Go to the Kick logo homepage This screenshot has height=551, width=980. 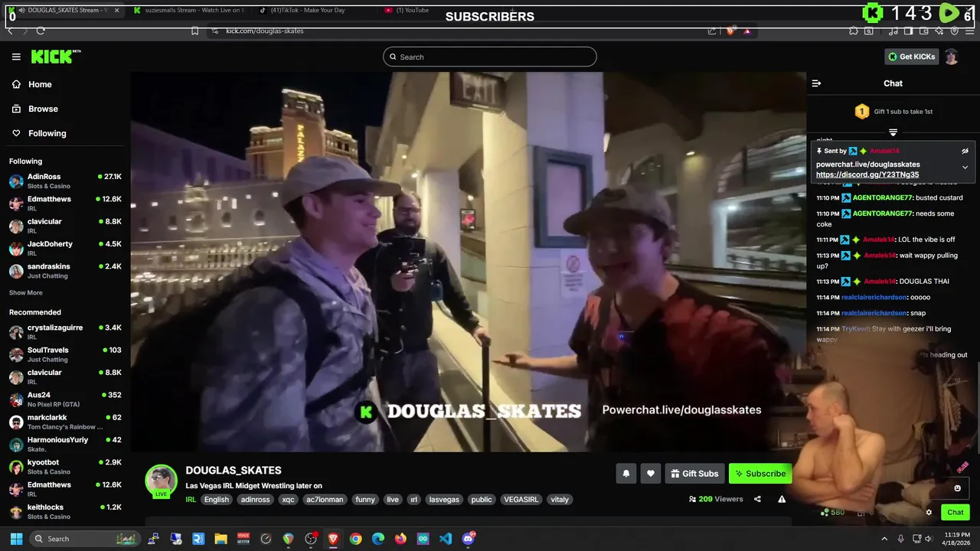pos(55,57)
